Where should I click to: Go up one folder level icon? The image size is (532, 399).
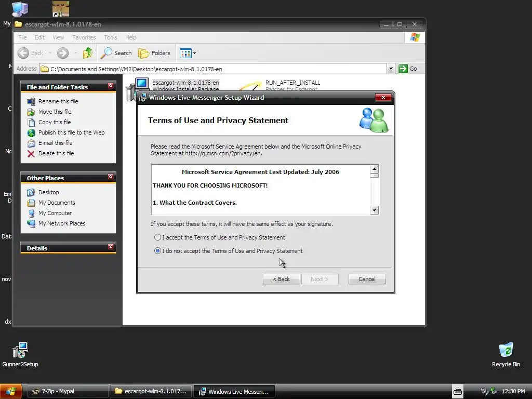tap(88, 53)
